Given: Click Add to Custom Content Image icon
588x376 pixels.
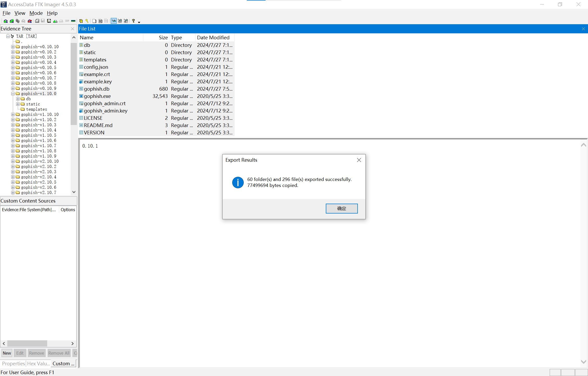Looking at the screenshot, I should click(55, 21).
